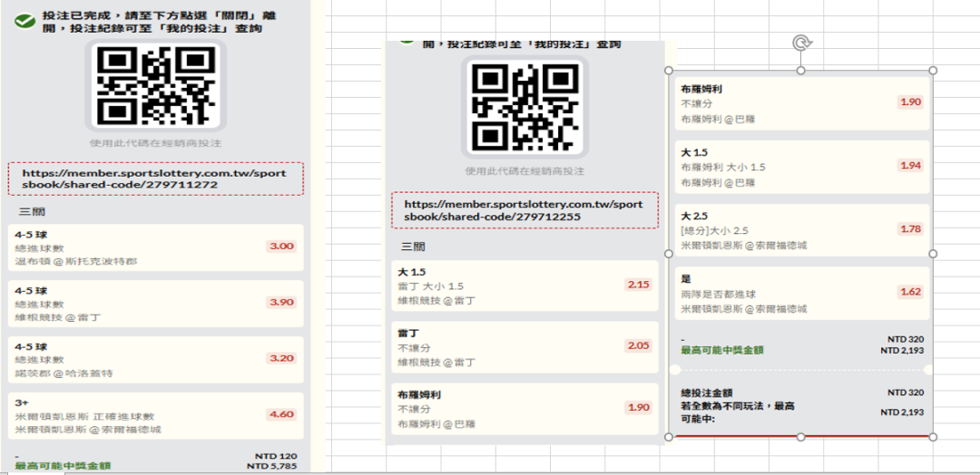The image size is (980, 475).
Task: Click the 三關 label in the left slip
Action: [x=32, y=211]
